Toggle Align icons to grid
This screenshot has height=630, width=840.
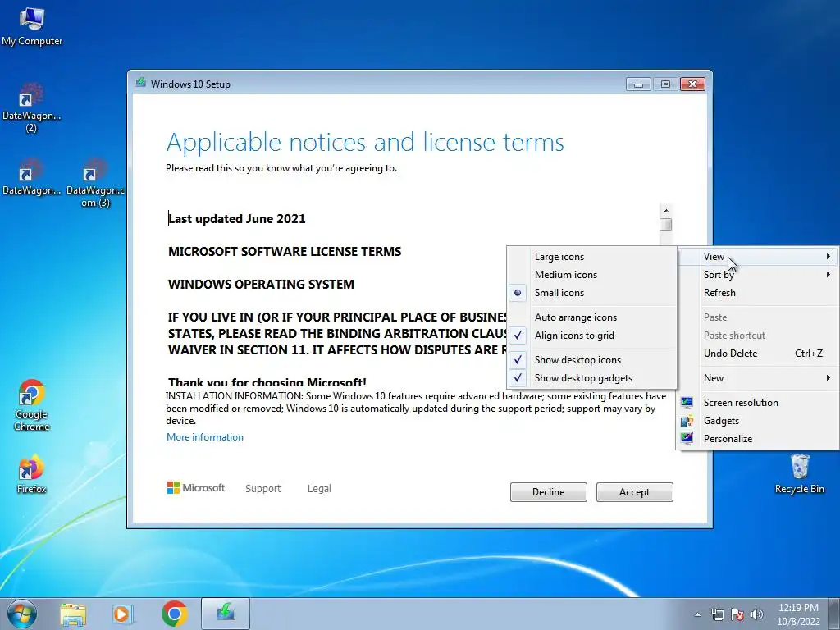coord(591,336)
